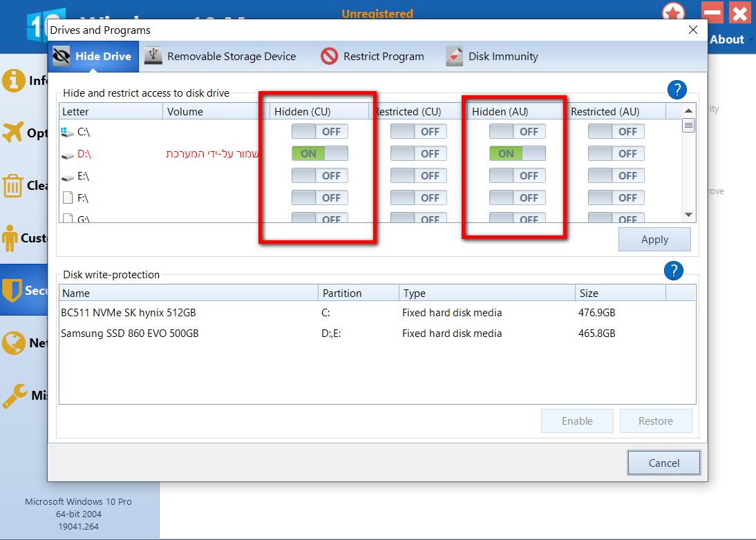
Task: Select Samsung SSD 860 EVO 500GB disk
Action: [x=377, y=334]
